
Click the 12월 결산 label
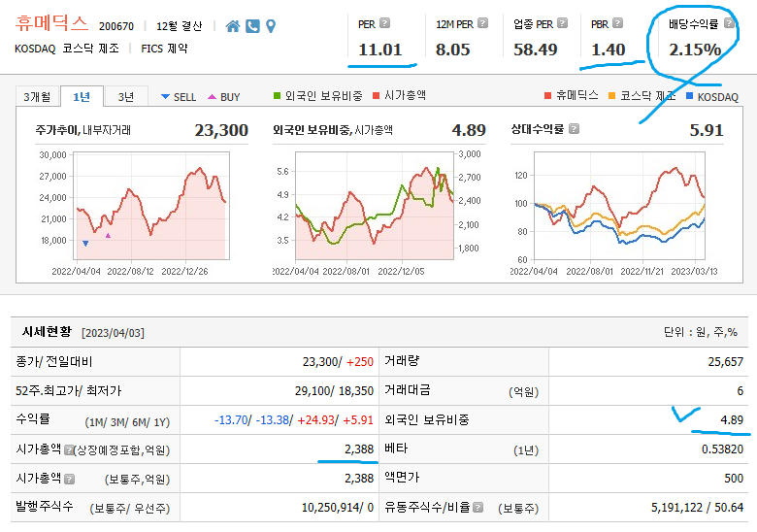pyautogui.click(x=180, y=26)
